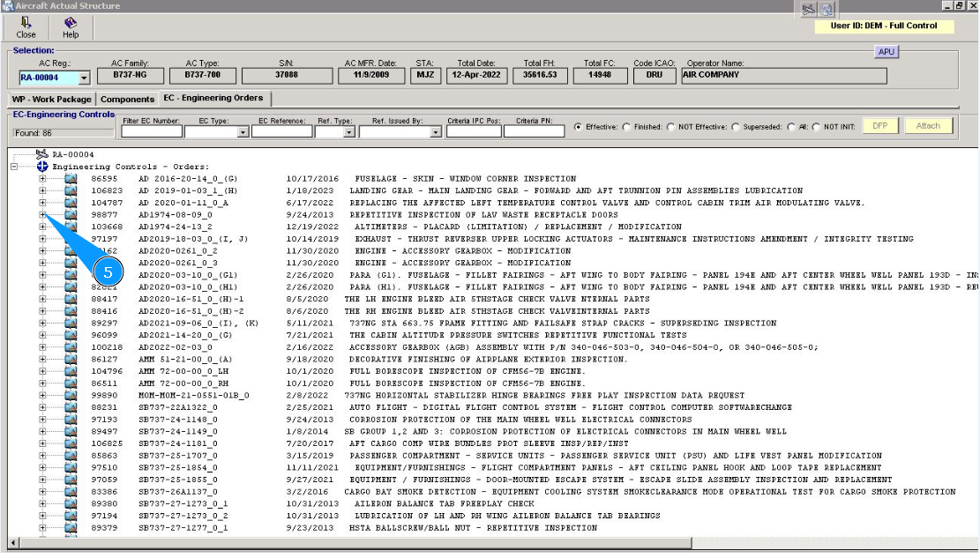The height and width of the screenshot is (558, 980).
Task: Open the AC Reg dropdown
Action: pyautogui.click(x=85, y=78)
